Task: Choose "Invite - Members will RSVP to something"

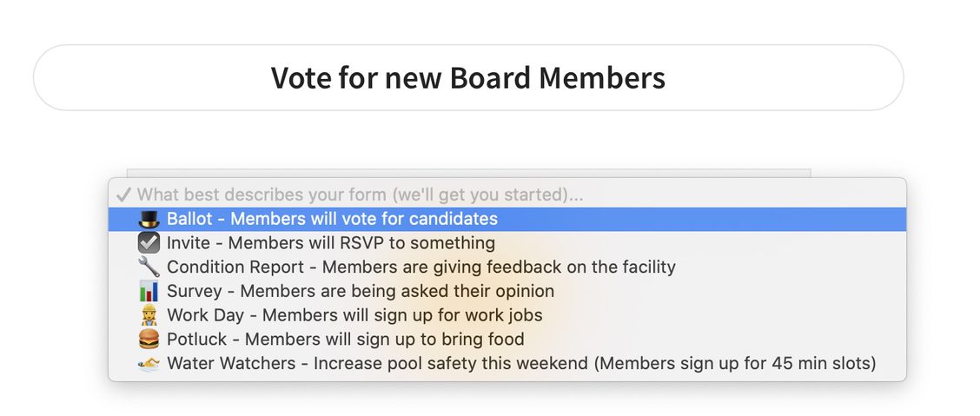Action: (x=330, y=243)
